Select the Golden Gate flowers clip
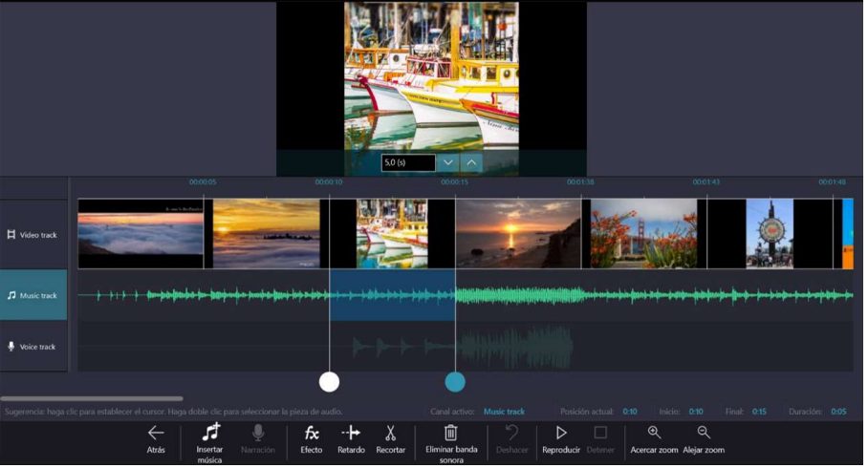The height and width of the screenshot is (468, 868). click(643, 234)
